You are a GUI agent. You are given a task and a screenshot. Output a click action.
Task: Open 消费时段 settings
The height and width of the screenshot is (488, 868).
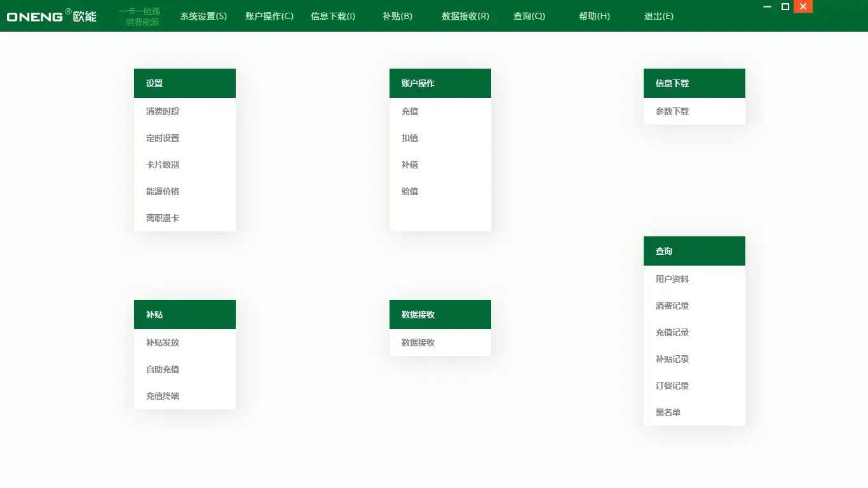pos(161,111)
